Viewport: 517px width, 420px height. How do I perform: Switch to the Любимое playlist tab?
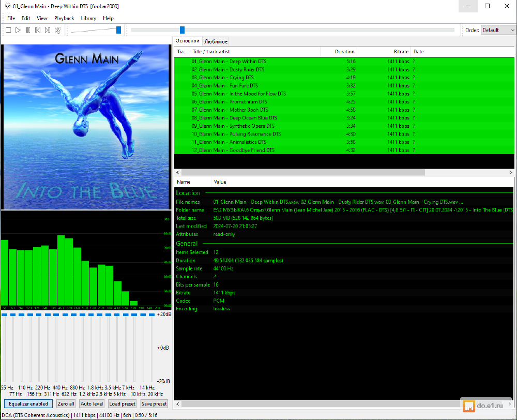pos(215,41)
